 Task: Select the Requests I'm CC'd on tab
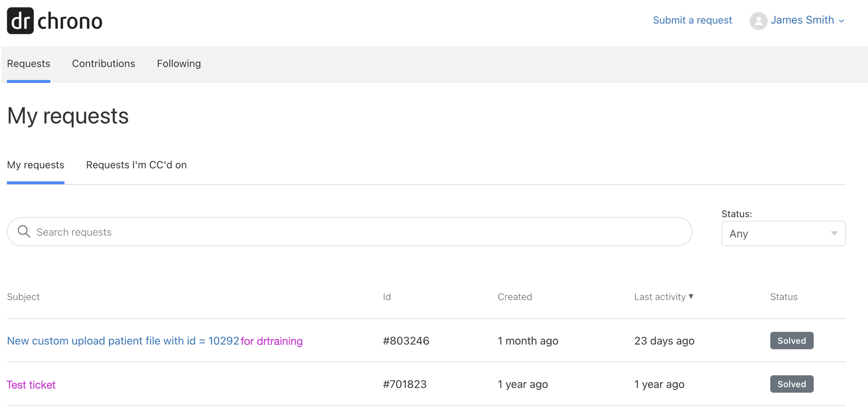pos(136,165)
